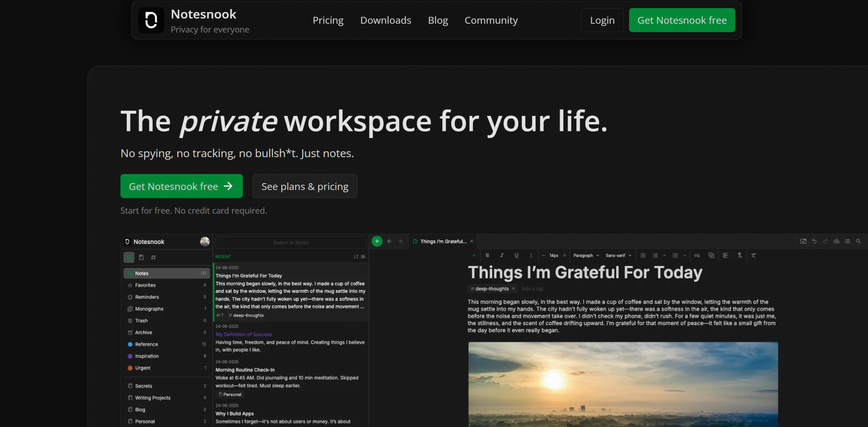Open the Blog link in the navbar
868x427 pixels.
click(438, 20)
